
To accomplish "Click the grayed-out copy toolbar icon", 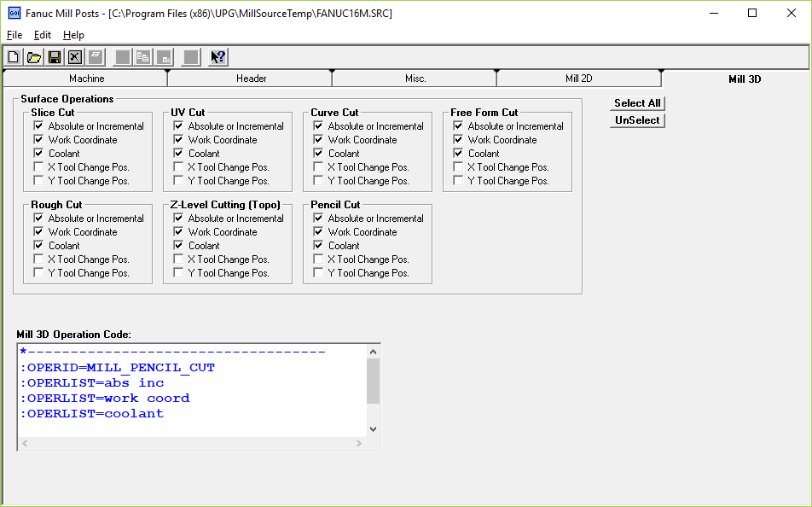I will tap(143, 57).
